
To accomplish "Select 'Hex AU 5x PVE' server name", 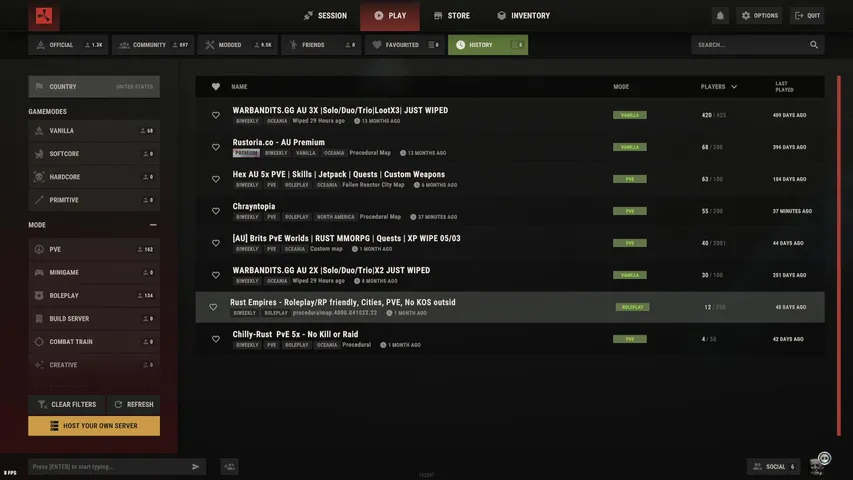I will tap(338, 174).
